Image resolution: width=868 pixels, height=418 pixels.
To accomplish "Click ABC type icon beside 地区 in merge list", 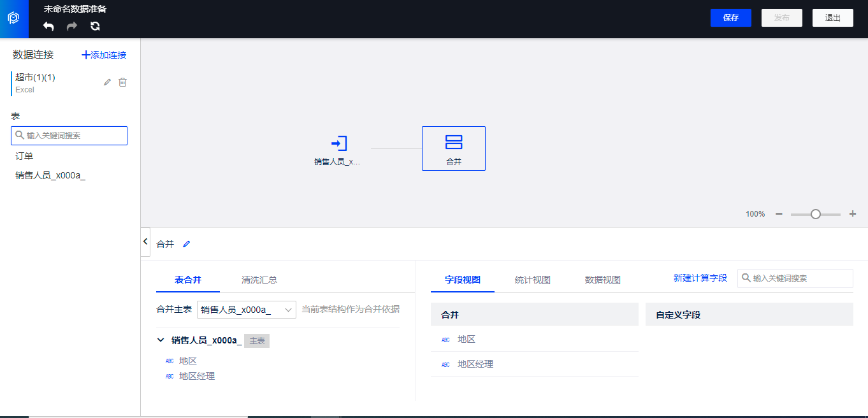I will click(x=445, y=340).
